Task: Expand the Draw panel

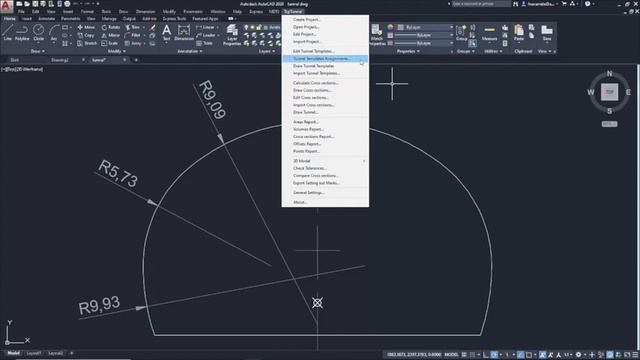Action: 38,51
